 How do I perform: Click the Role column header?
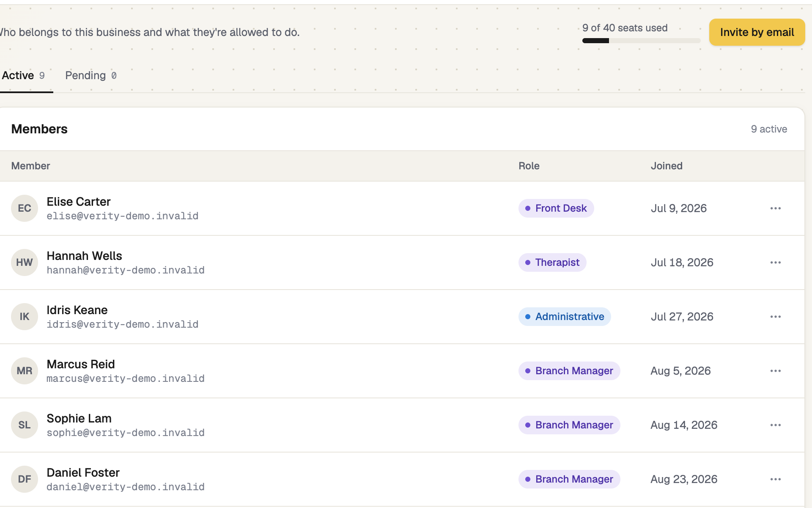point(529,166)
